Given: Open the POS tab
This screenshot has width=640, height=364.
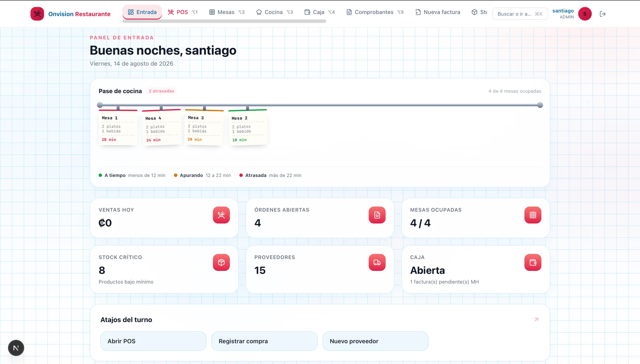Looking at the screenshot, I should (x=182, y=12).
